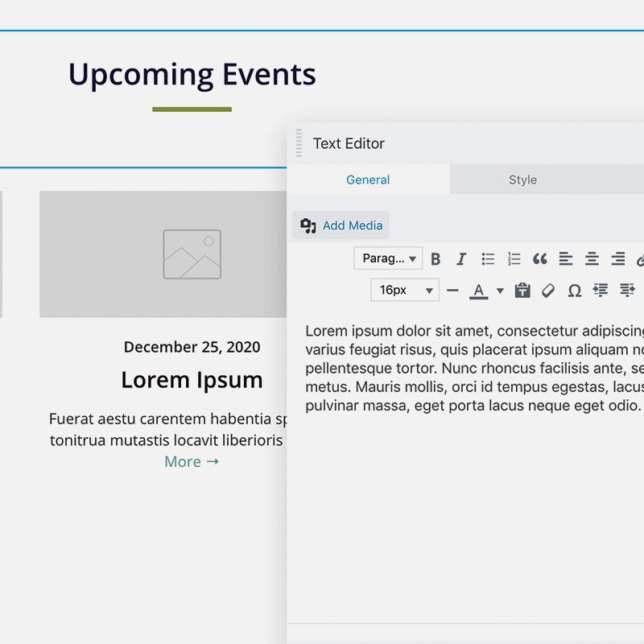Align text right
The width and height of the screenshot is (644, 644).
[617, 259]
